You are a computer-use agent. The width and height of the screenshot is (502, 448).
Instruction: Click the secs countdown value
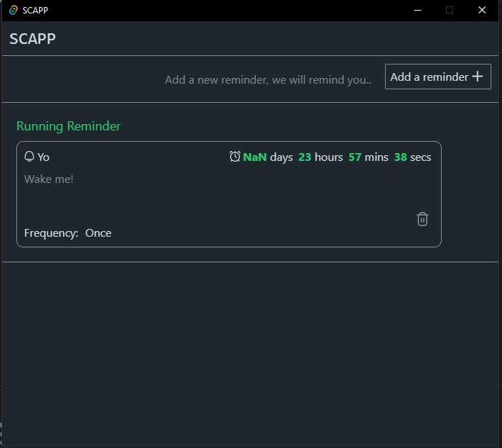(401, 157)
